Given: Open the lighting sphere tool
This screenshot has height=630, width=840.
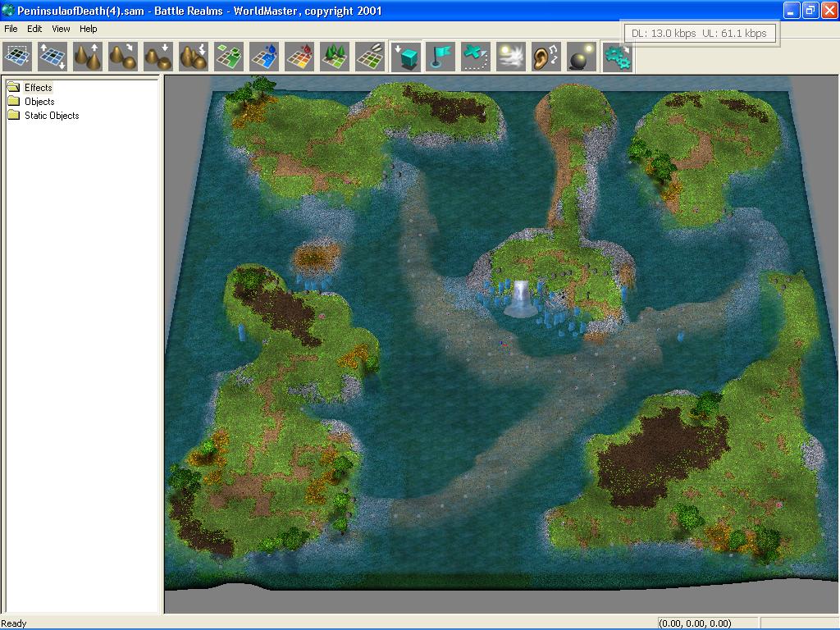Looking at the screenshot, I should pyautogui.click(x=581, y=56).
